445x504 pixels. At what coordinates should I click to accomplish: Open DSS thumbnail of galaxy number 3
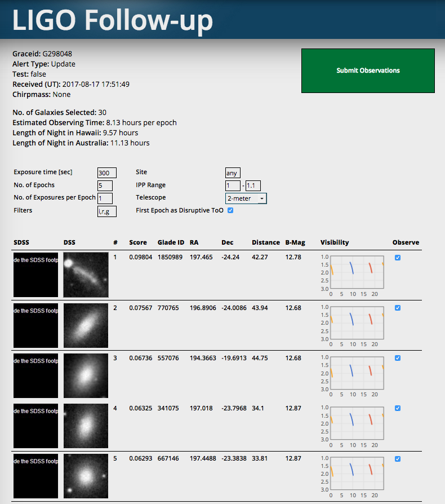pos(86,375)
